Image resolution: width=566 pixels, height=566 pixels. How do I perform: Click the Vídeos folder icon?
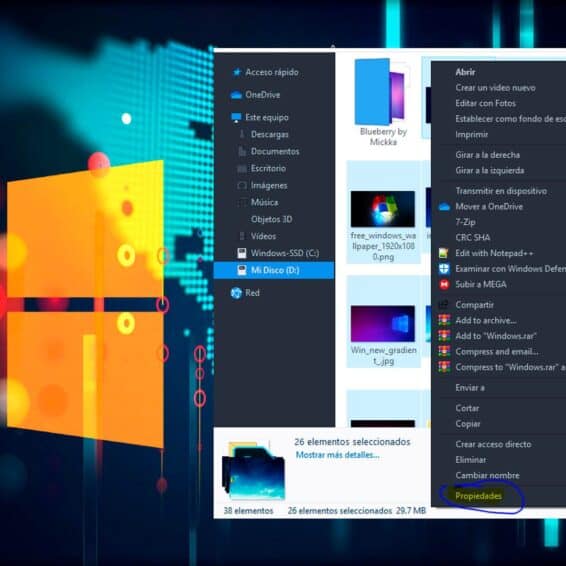242,236
